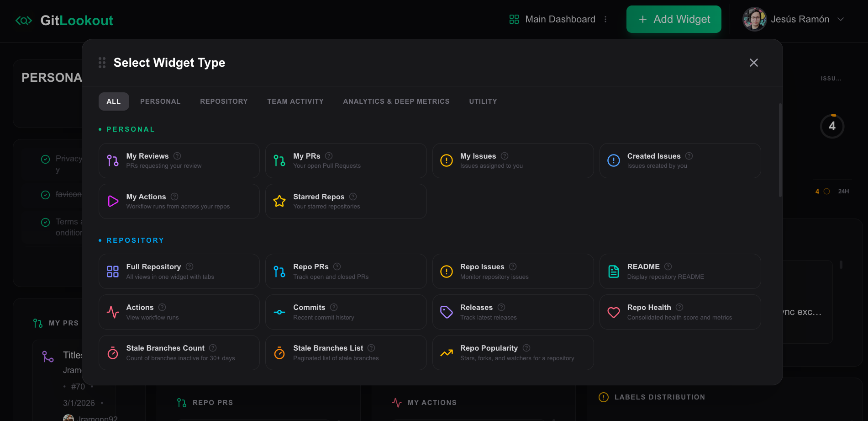Select the My Actions play icon
Viewport: 868px width, 421px height.
point(113,201)
